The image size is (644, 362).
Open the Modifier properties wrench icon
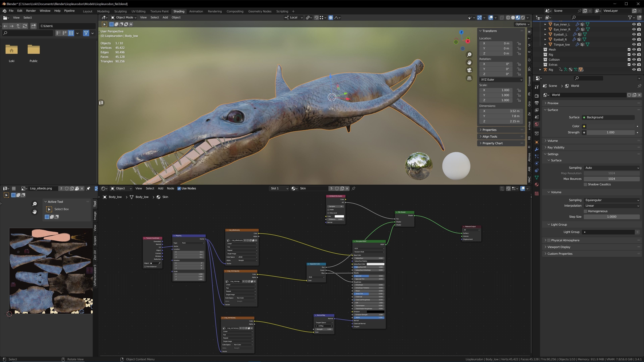(x=536, y=149)
